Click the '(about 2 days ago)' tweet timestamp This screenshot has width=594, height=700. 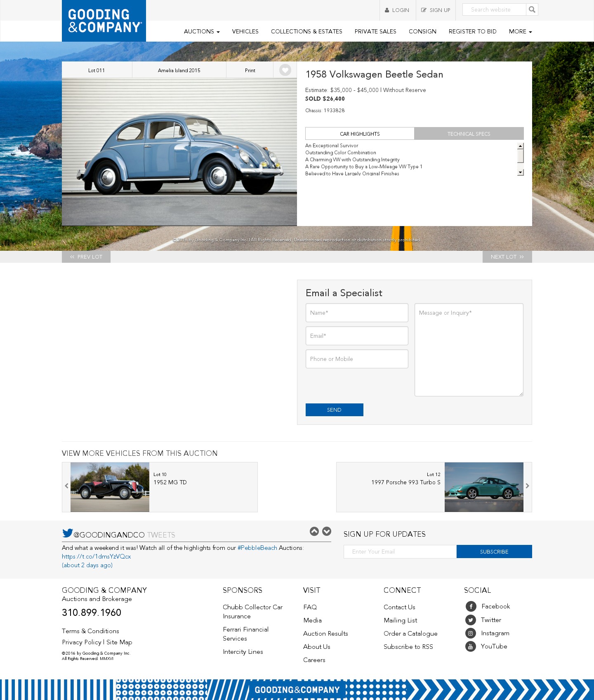87,565
